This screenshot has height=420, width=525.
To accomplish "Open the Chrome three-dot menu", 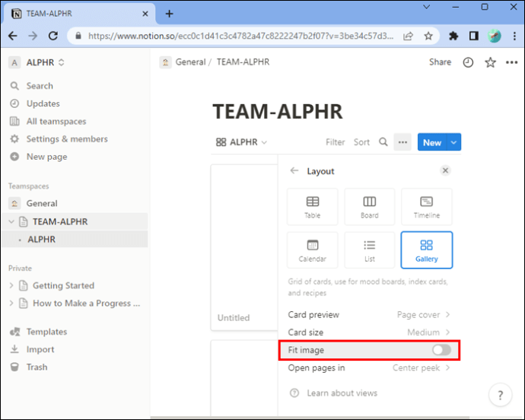I will coord(514,36).
